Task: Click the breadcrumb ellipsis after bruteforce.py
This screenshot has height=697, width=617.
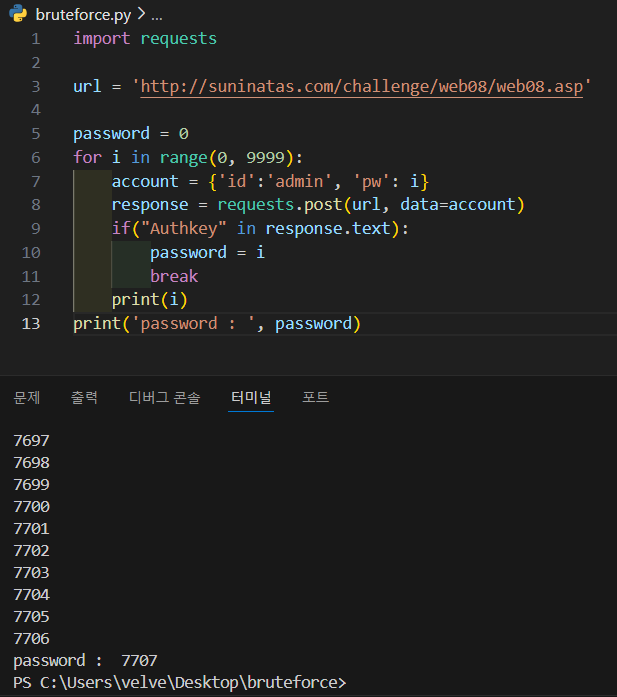Action: (156, 17)
